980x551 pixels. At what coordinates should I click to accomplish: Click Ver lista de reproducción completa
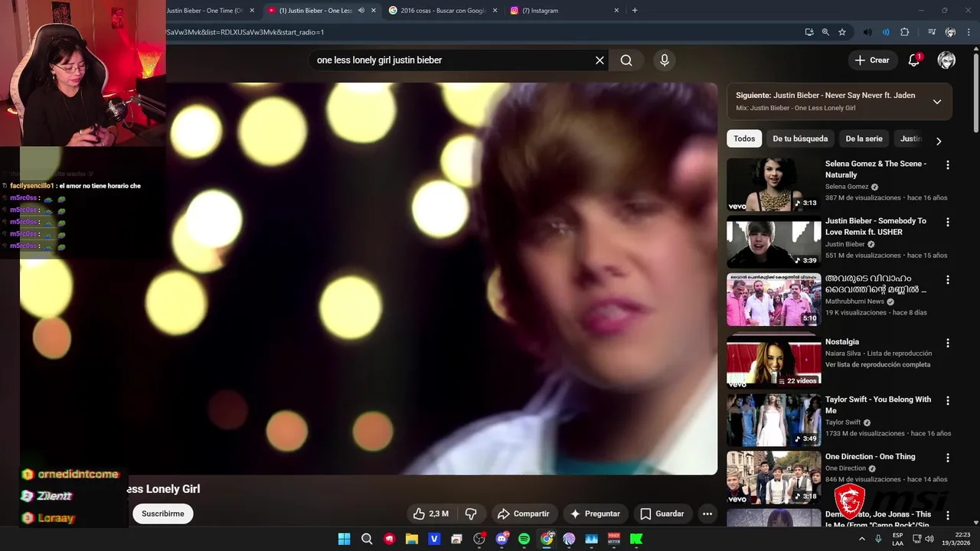[x=877, y=365]
